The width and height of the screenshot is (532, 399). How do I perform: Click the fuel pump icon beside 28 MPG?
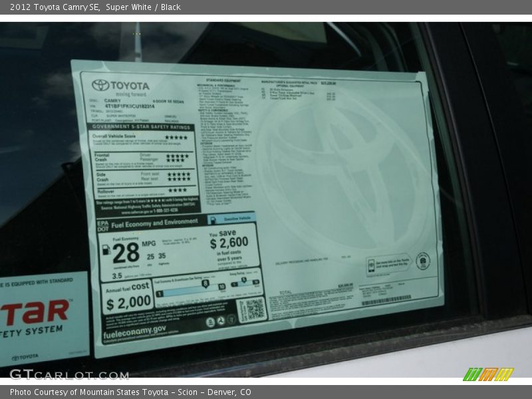pos(106,250)
